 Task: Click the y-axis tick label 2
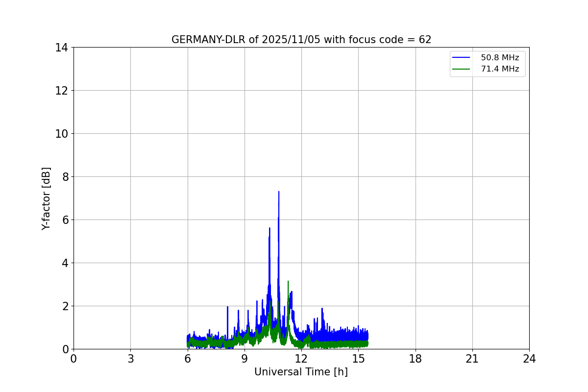(x=65, y=306)
